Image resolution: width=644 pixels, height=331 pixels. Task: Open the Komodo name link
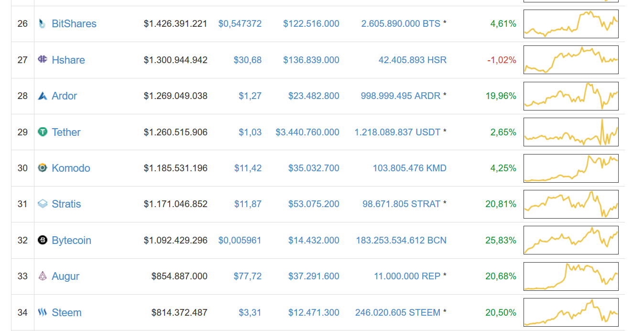71,168
